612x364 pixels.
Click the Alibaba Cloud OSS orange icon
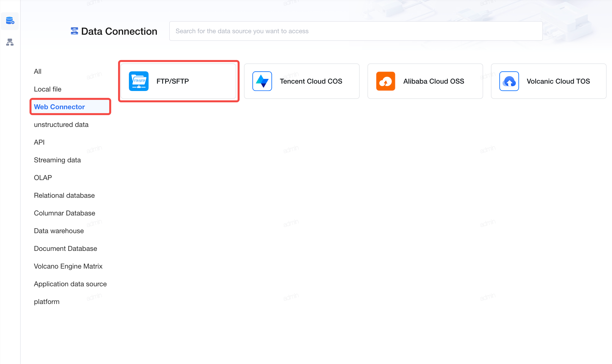pyautogui.click(x=386, y=81)
